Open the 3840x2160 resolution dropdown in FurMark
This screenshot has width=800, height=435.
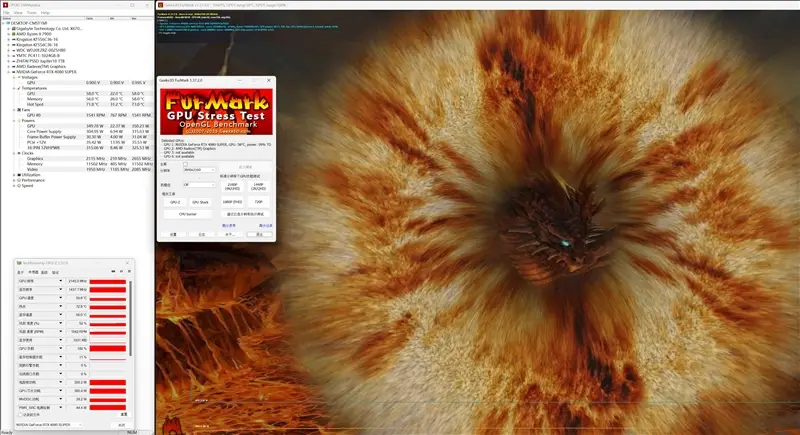pos(199,170)
